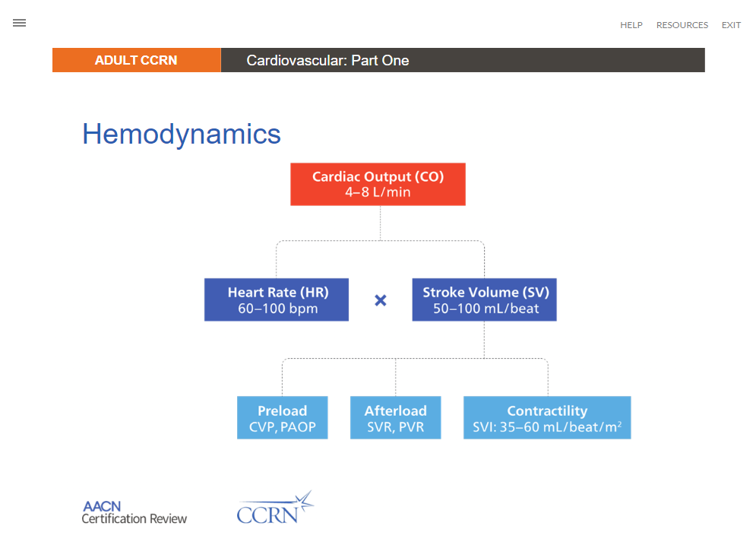Select the ADULT CCRN orange tab
Screen dimensions: 756x545
[x=136, y=60]
